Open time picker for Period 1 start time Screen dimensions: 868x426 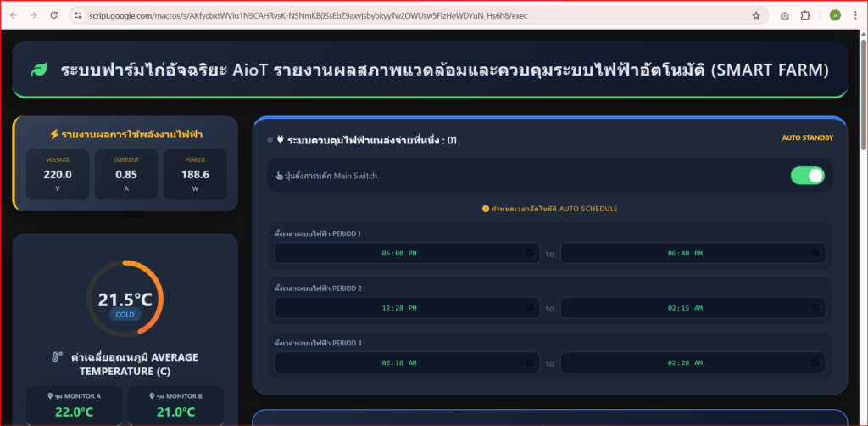click(529, 253)
